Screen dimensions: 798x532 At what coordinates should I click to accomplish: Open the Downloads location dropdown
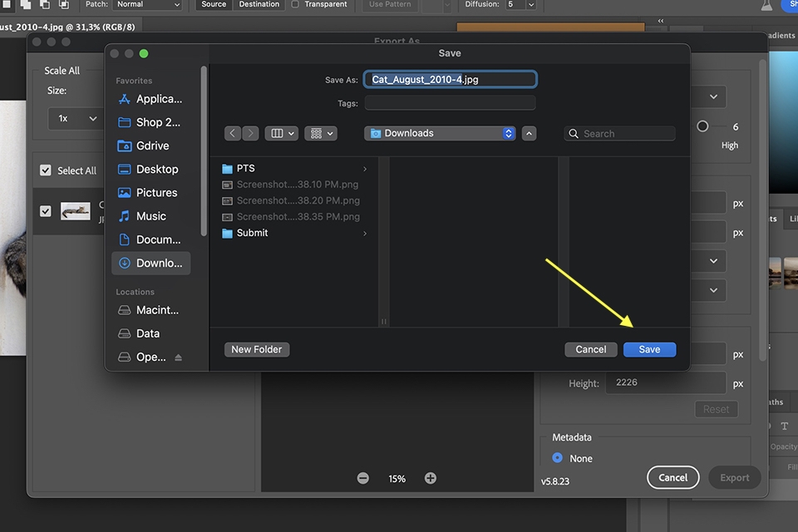440,133
